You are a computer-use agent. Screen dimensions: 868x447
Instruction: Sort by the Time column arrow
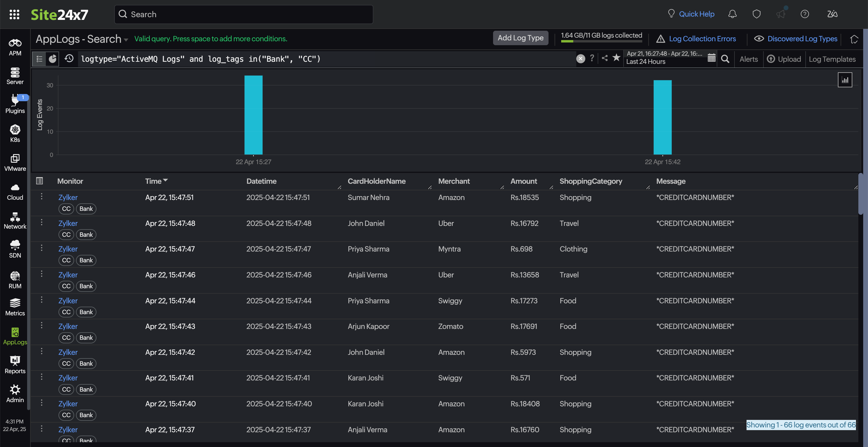(165, 180)
